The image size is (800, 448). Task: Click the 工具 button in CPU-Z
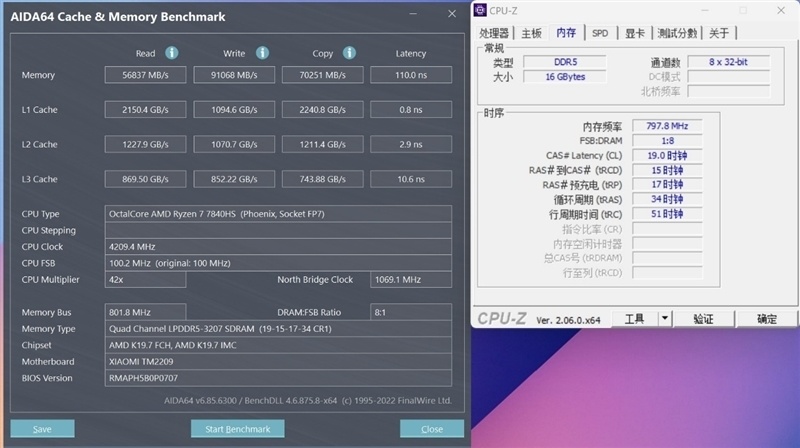pos(635,319)
